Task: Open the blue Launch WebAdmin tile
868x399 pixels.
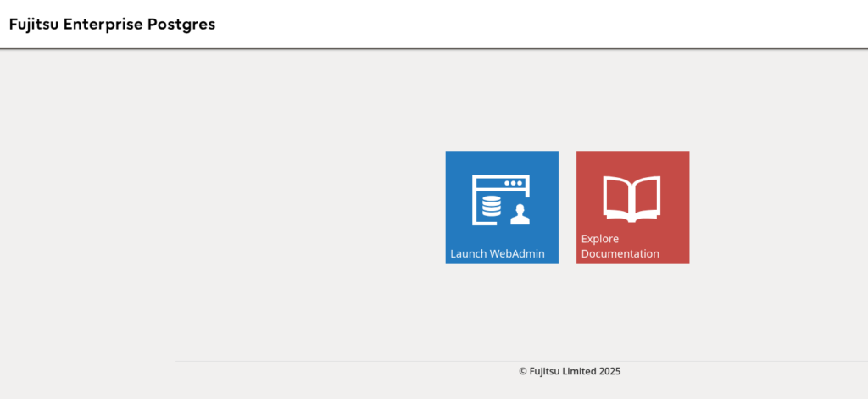Action: click(502, 208)
